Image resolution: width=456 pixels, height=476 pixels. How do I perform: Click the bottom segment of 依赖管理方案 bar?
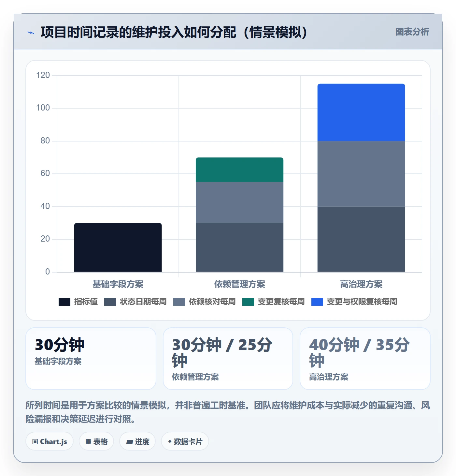239,247
